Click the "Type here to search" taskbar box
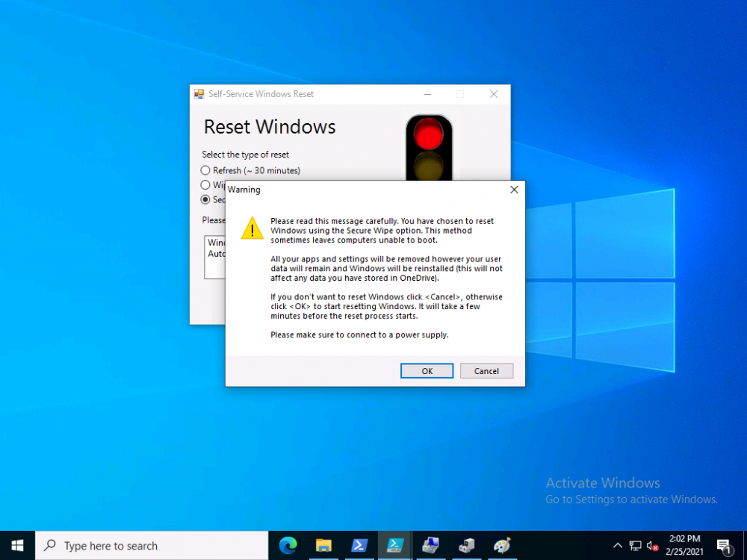The height and width of the screenshot is (560, 747). point(152,546)
